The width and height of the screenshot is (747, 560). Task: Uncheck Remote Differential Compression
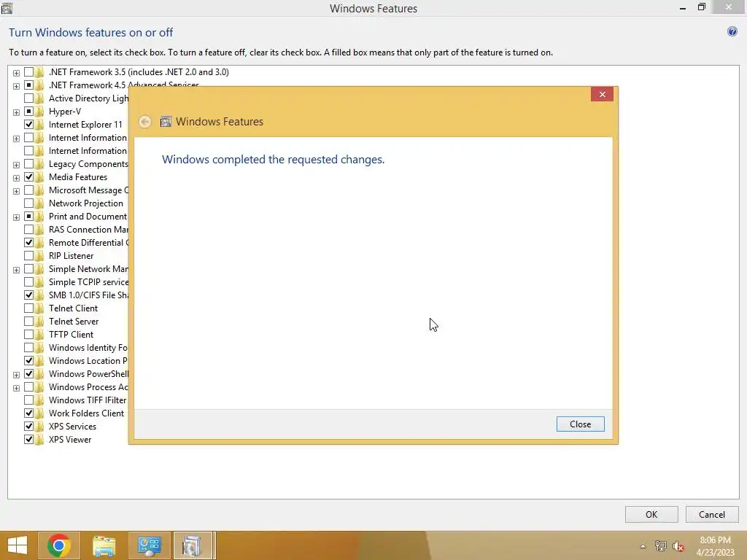click(28, 243)
